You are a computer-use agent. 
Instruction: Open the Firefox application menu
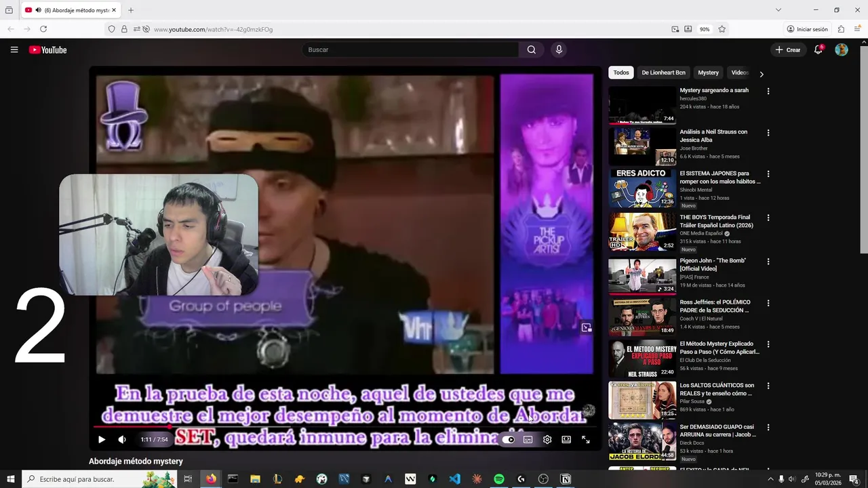click(857, 29)
